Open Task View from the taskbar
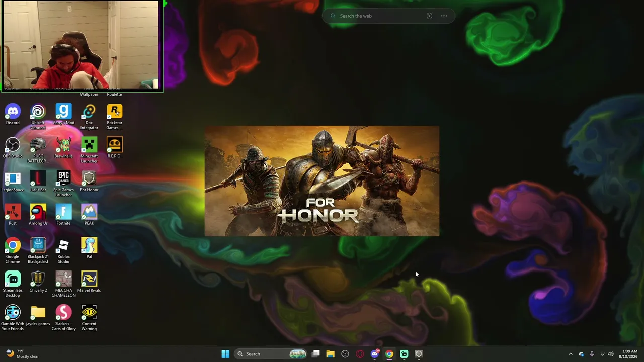Image resolution: width=644 pixels, height=362 pixels. [x=316, y=354]
